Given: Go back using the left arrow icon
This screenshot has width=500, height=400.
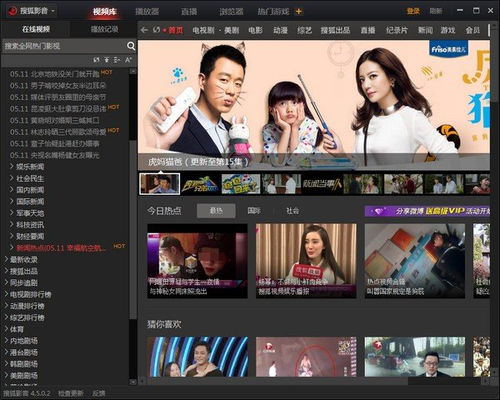Looking at the screenshot, I should click(x=144, y=30).
